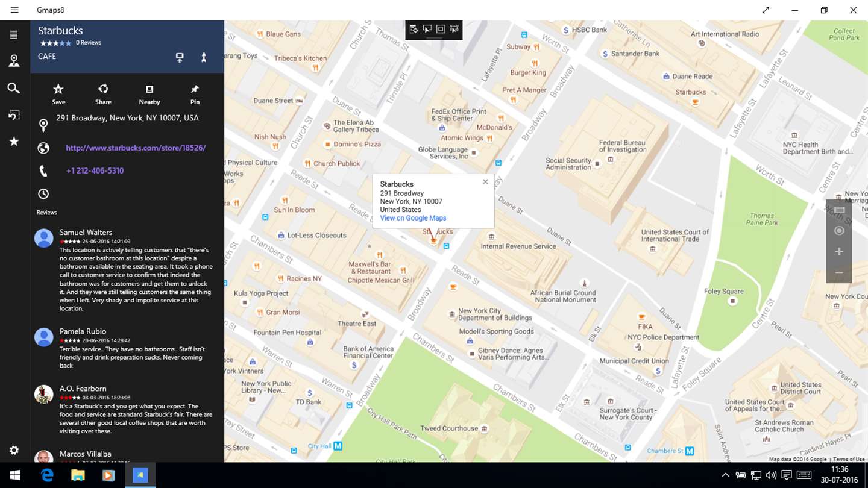Click the Starbucks map marker
This screenshot has height=488, width=868.
point(433,240)
